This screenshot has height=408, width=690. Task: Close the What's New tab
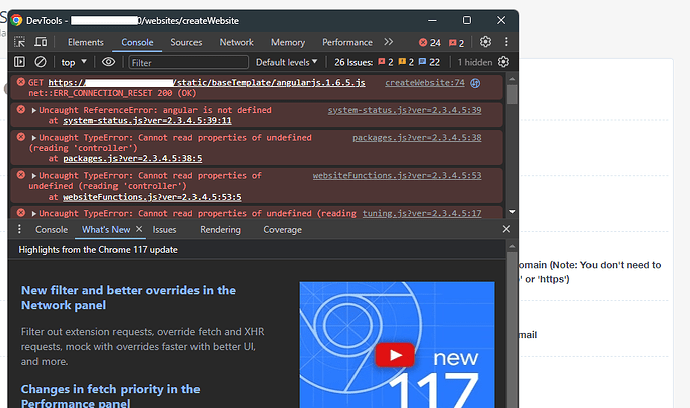(139, 229)
